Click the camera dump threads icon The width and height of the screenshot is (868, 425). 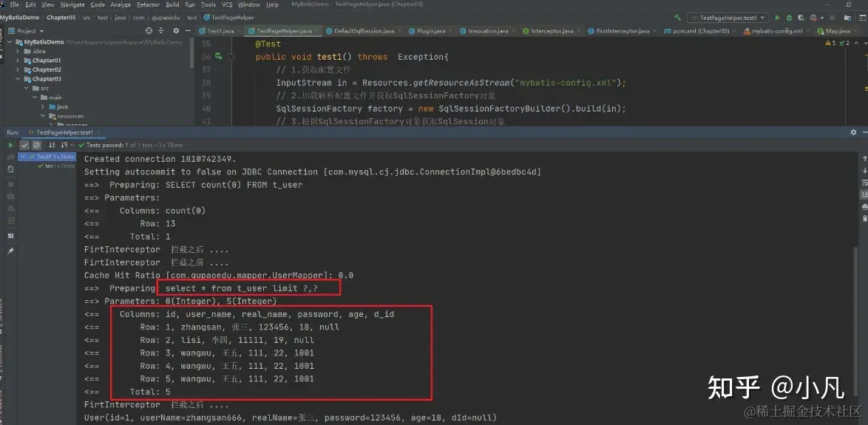click(10, 197)
